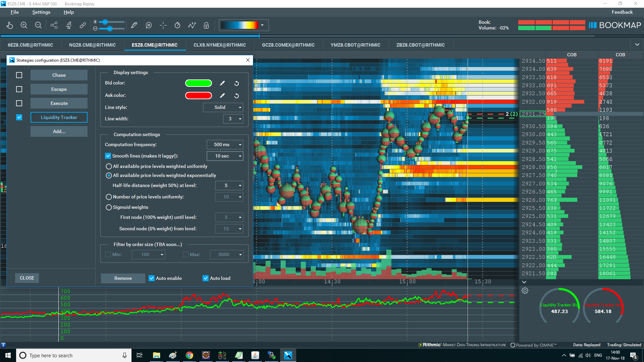Viewport: 644px width, 362px height.
Task: Click the Remove button
Action: point(123,278)
